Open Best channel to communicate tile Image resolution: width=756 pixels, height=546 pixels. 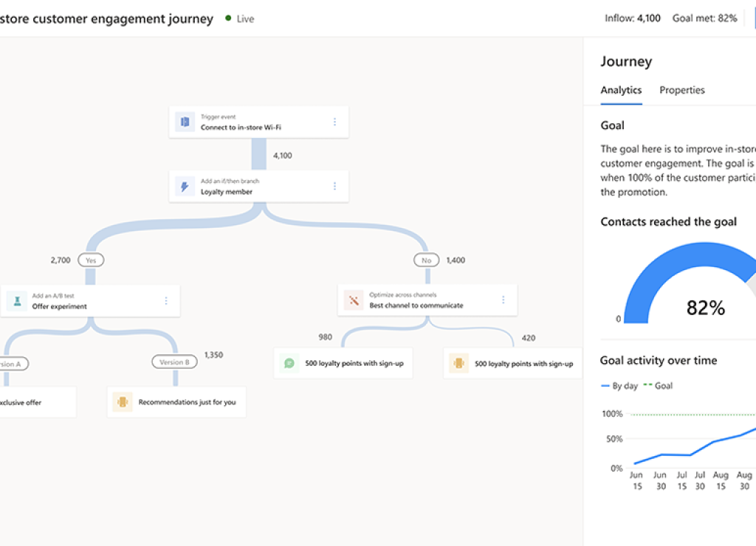(427, 300)
